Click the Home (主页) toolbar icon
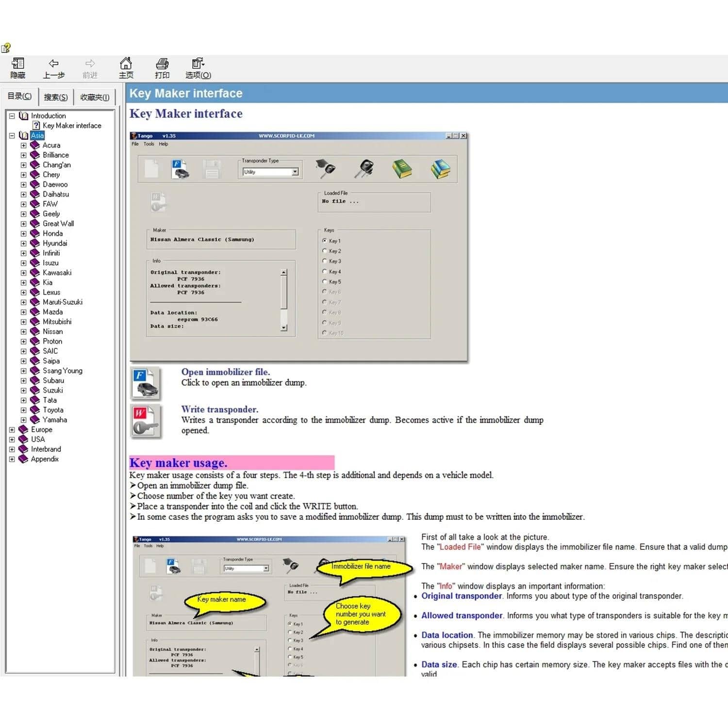The height and width of the screenshot is (728, 728). [126, 66]
